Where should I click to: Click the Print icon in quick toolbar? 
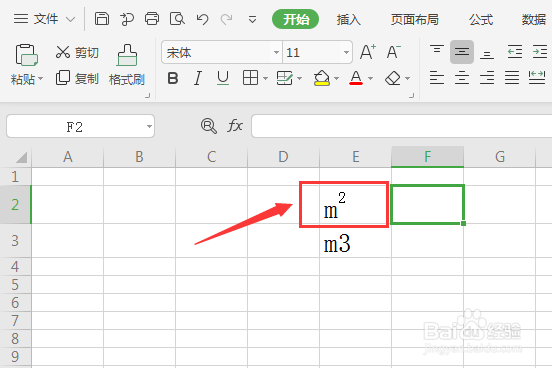(x=152, y=19)
